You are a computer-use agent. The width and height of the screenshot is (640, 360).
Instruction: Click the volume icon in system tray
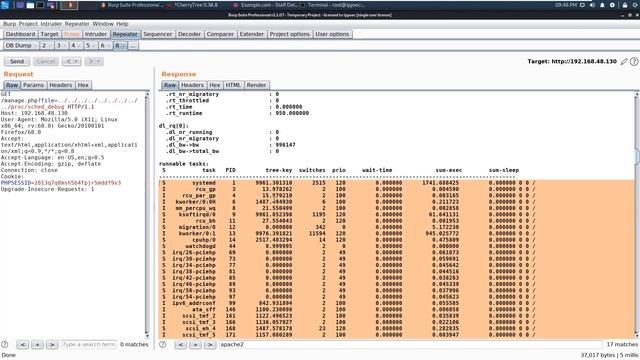(x=592, y=5)
